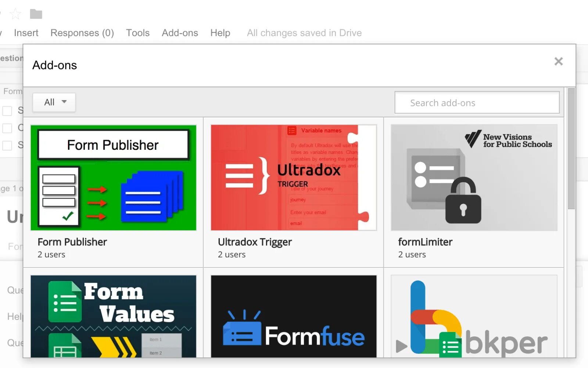Open the formLimiter add-on thumbnail
This screenshot has width=588, height=368.
[x=474, y=178]
